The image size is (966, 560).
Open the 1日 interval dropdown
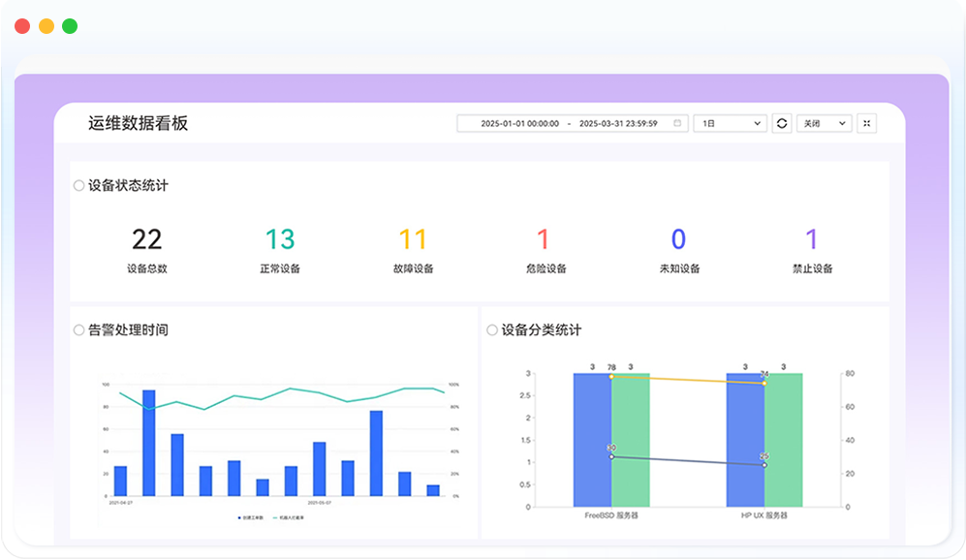coord(730,123)
